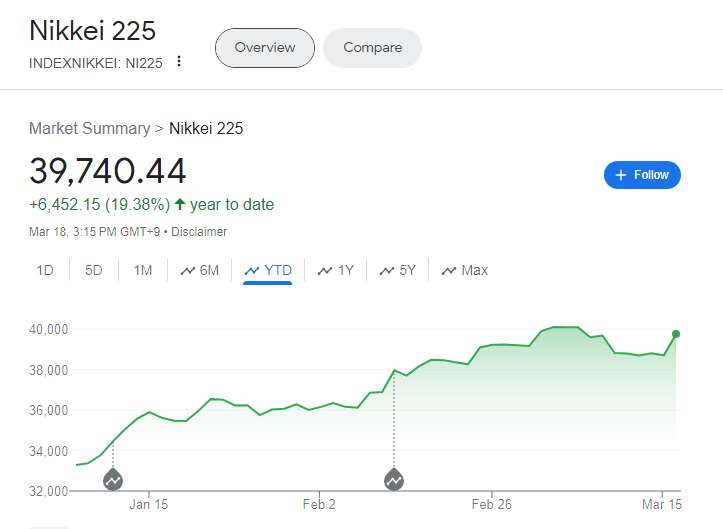Click the green endpoint dot on chart
Image resolution: width=723 pixels, height=529 pixels.
point(676,334)
